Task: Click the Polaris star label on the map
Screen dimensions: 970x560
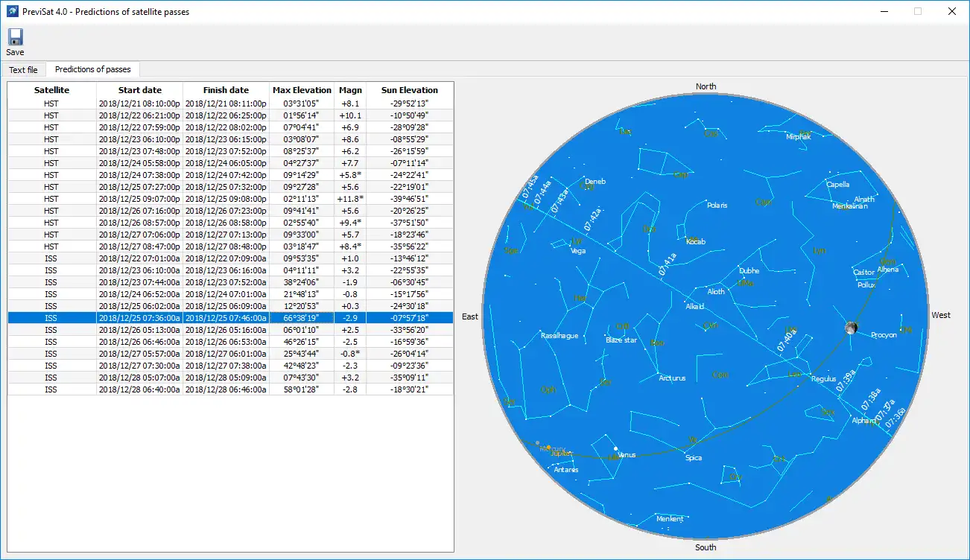Action: [717, 206]
